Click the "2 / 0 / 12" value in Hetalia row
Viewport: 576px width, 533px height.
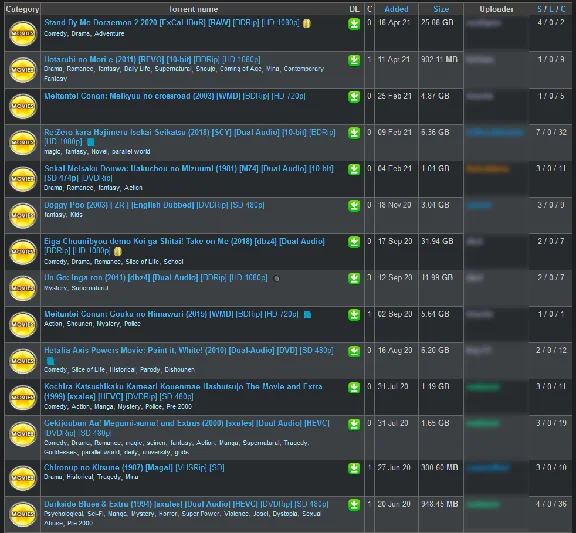coord(551,350)
